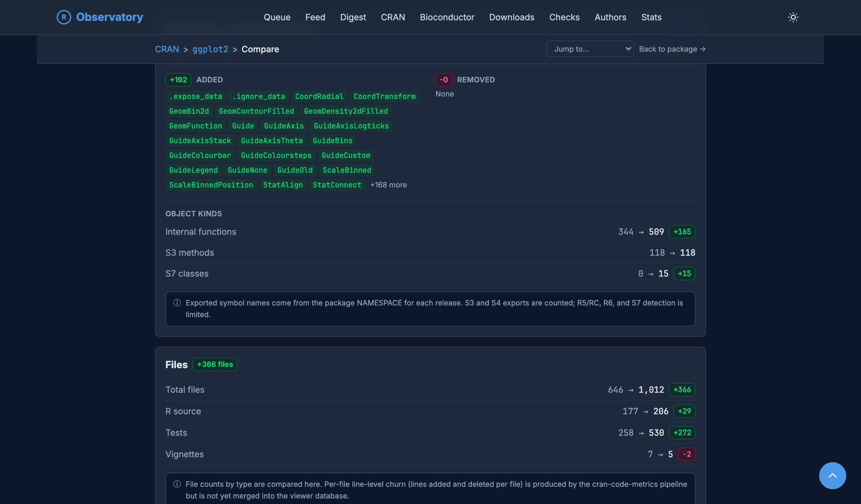Screen dimensions: 861x504
Task: Open the Bioconductor nav item
Action: pyautogui.click(x=447, y=17)
